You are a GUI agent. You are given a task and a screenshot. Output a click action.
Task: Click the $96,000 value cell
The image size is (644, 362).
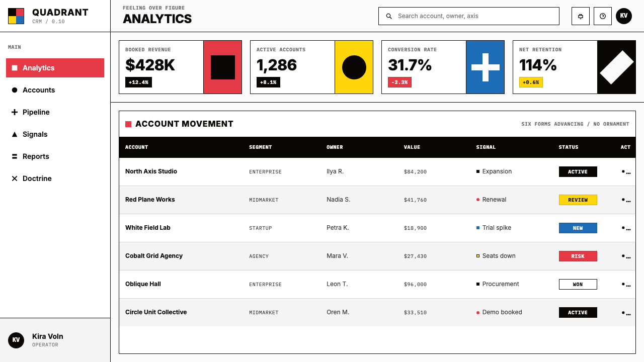415,285
